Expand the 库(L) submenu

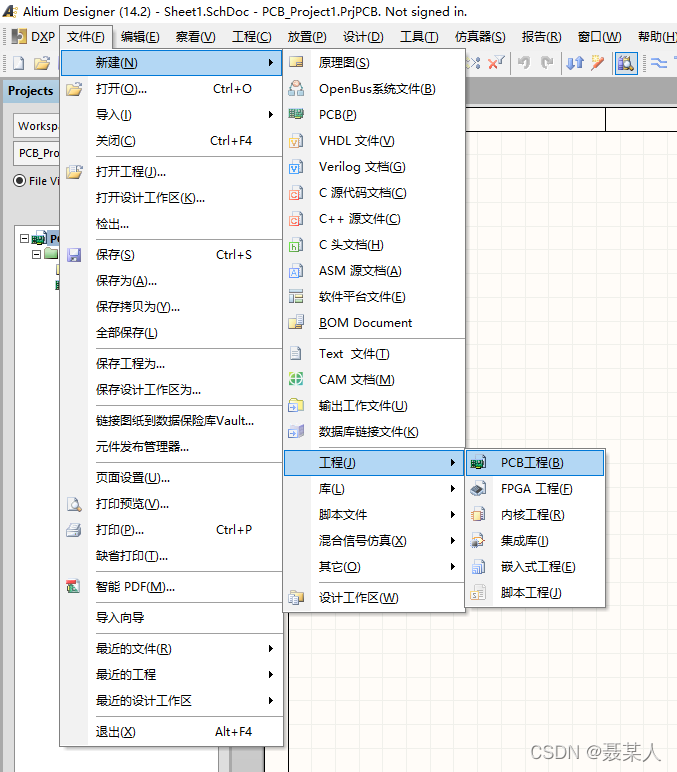pyautogui.click(x=374, y=489)
